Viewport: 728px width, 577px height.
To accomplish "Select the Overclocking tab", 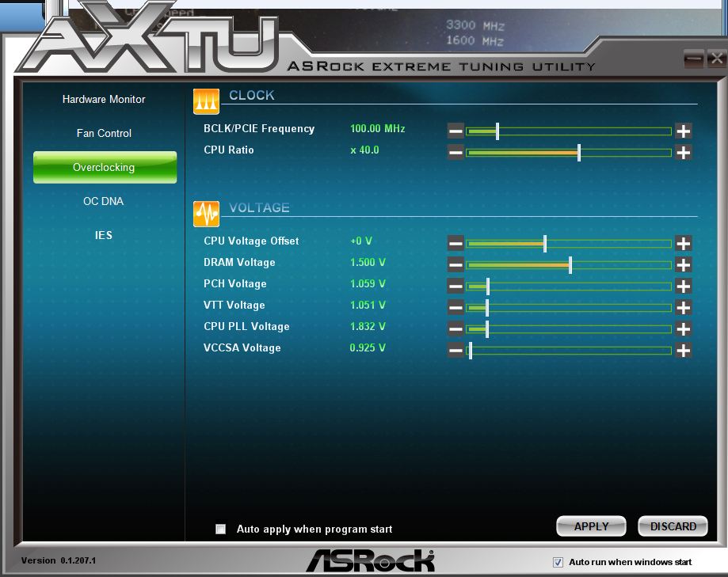I will click(105, 168).
